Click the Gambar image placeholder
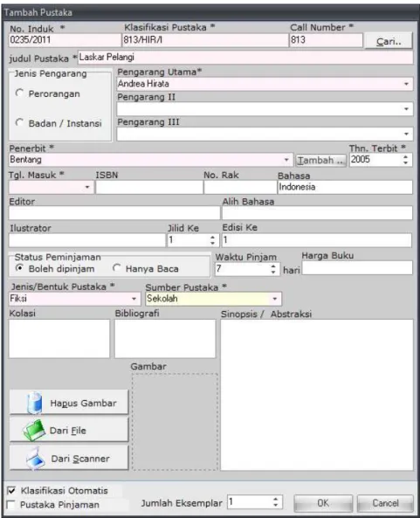Screen dimensions: 420x518 pyautogui.click(x=175, y=422)
